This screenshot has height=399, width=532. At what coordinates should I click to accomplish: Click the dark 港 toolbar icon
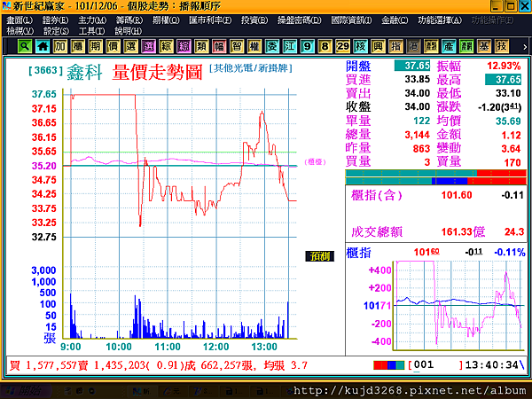coord(413,46)
